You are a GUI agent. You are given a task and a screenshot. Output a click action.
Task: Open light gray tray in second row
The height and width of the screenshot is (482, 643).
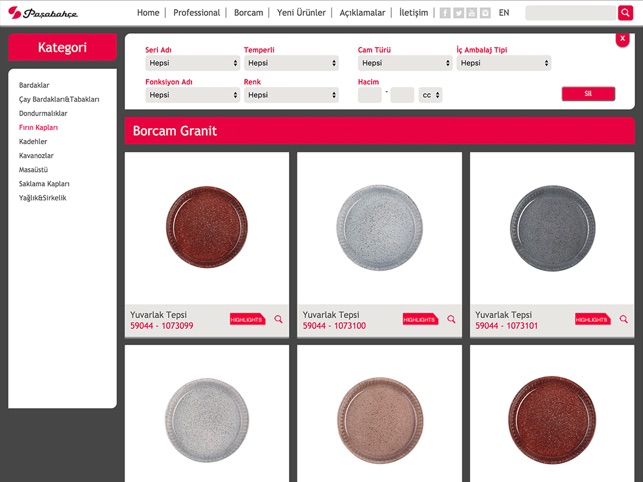click(x=207, y=420)
